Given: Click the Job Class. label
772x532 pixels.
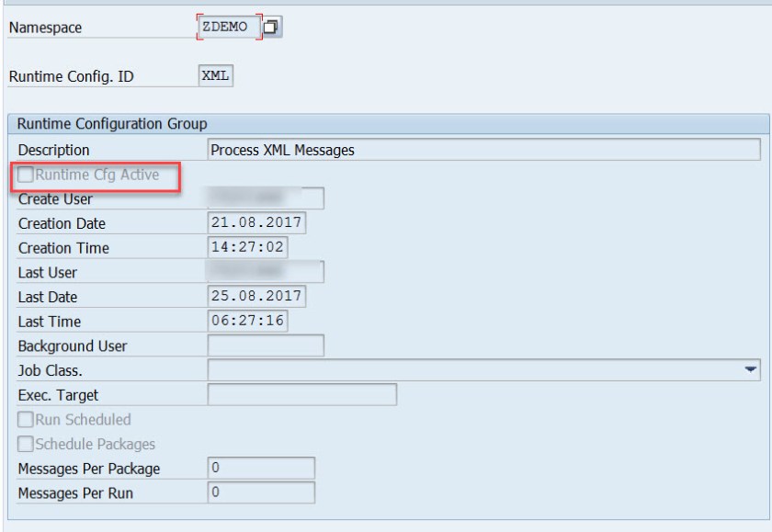Looking at the screenshot, I should point(51,370).
